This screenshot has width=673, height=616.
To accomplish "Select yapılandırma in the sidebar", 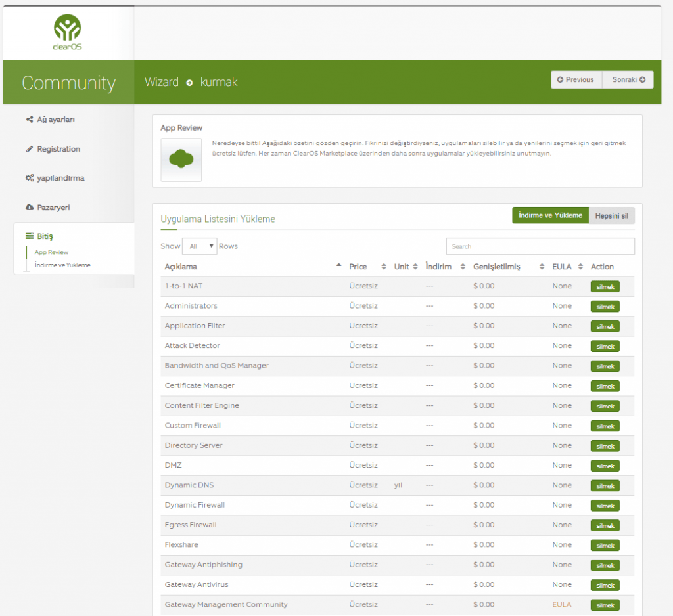I will [60, 178].
